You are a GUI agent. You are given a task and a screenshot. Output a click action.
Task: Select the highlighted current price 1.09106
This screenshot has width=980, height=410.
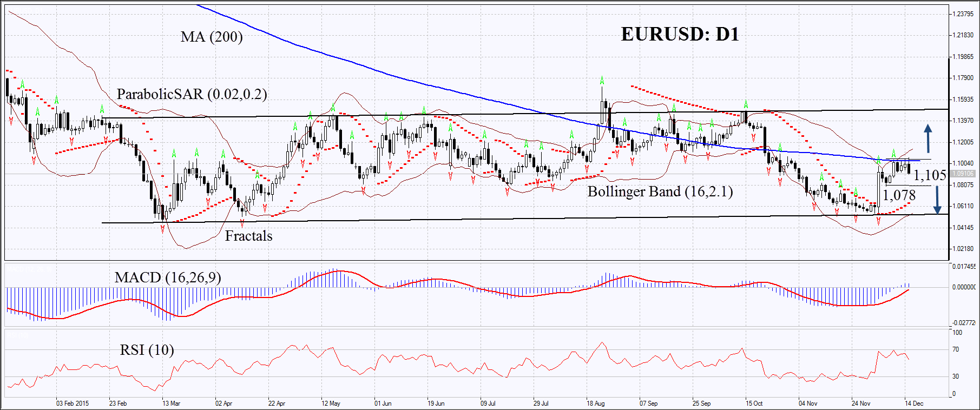click(963, 174)
